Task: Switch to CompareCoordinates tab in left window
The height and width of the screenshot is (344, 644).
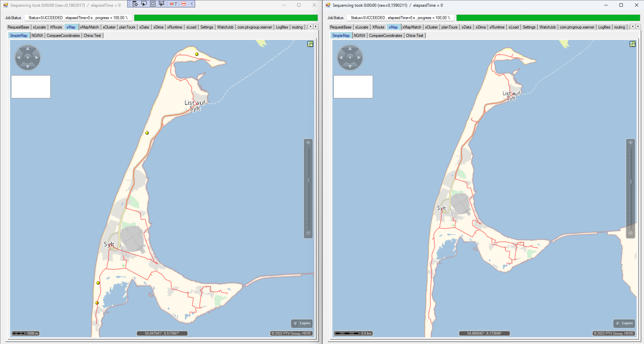Action: coord(63,36)
